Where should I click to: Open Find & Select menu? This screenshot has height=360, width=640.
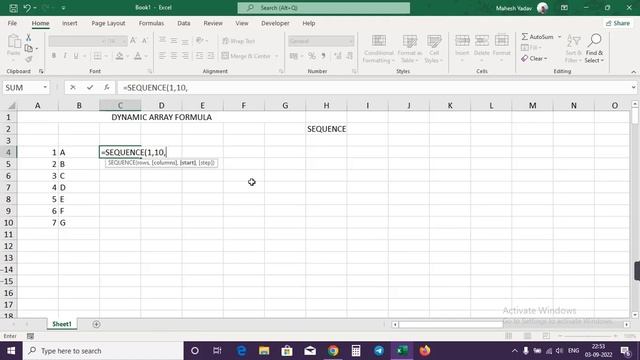tap(594, 49)
